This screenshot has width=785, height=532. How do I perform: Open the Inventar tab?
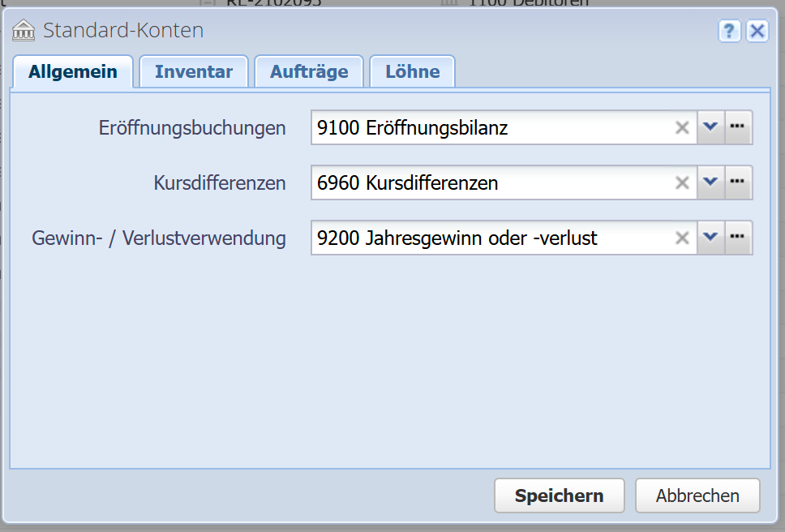point(194,71)
